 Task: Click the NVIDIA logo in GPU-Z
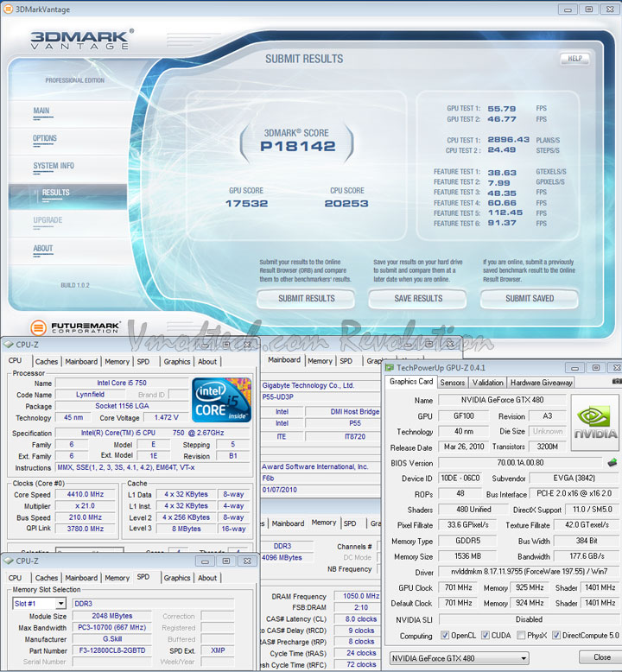tap(595, 422)
